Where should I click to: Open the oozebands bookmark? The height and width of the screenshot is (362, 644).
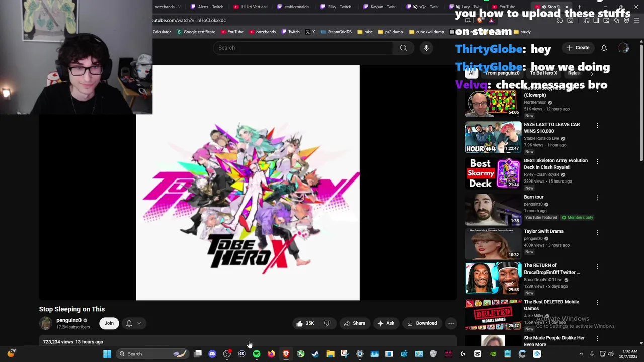pyautogui.click(x=262, y=32)
